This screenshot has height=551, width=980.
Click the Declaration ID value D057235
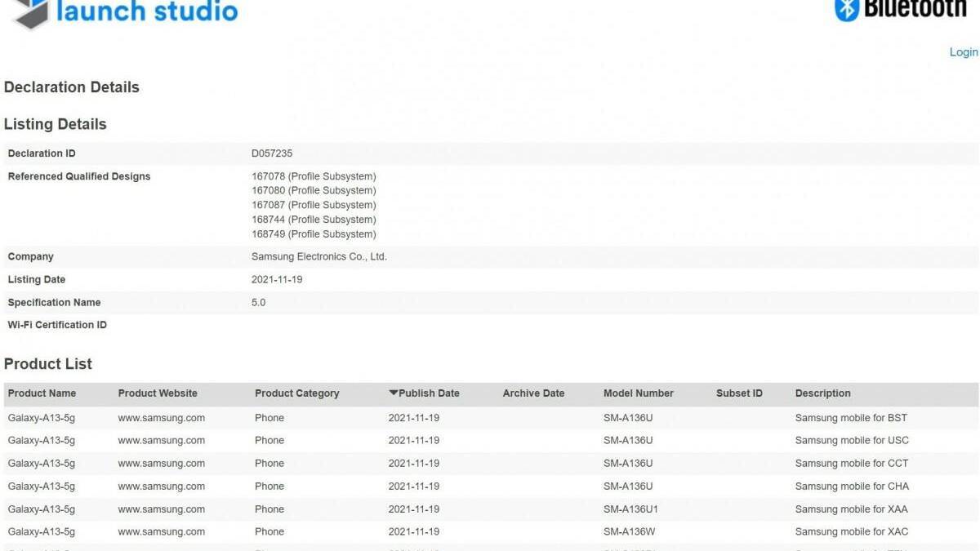coord(272,153)
